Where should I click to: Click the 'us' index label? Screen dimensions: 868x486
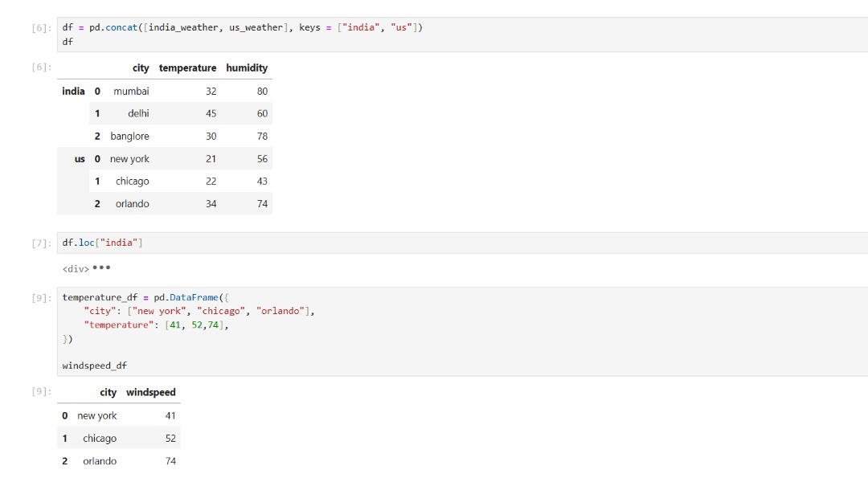80,159
